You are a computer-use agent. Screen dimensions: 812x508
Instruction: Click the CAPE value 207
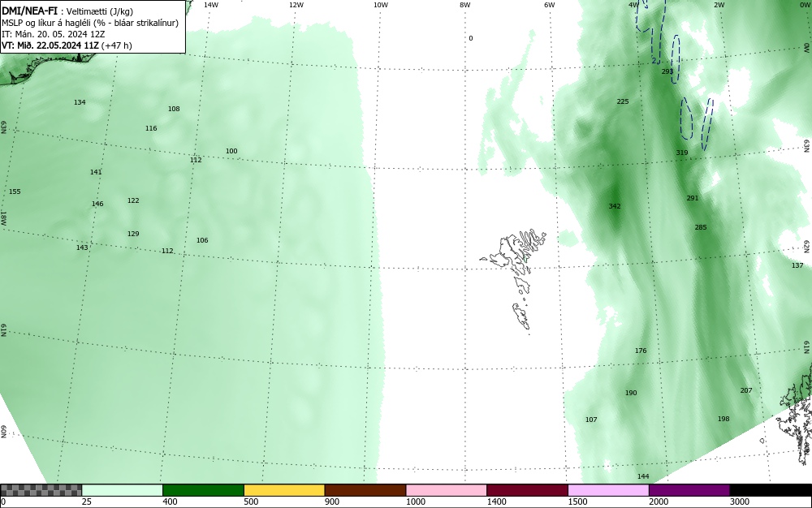click(x=745, y=390)
